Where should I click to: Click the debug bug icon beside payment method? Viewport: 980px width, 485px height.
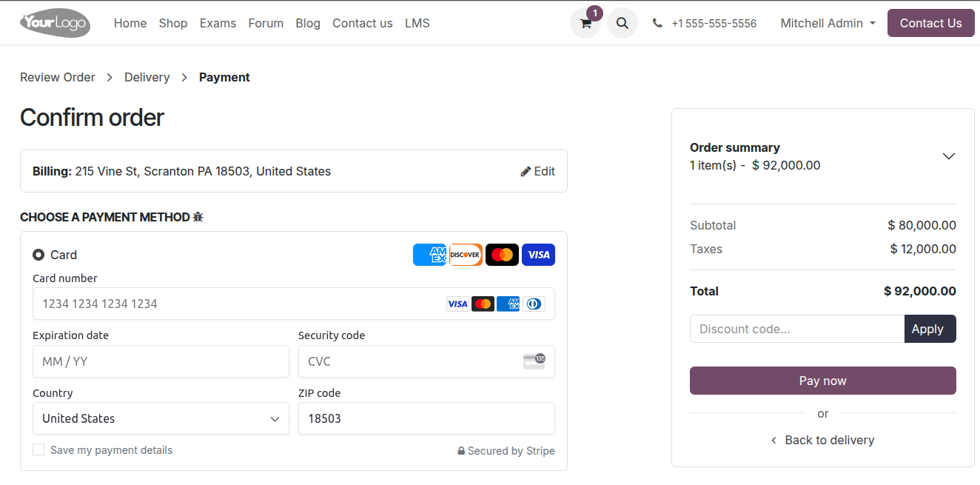pos(198,217)
